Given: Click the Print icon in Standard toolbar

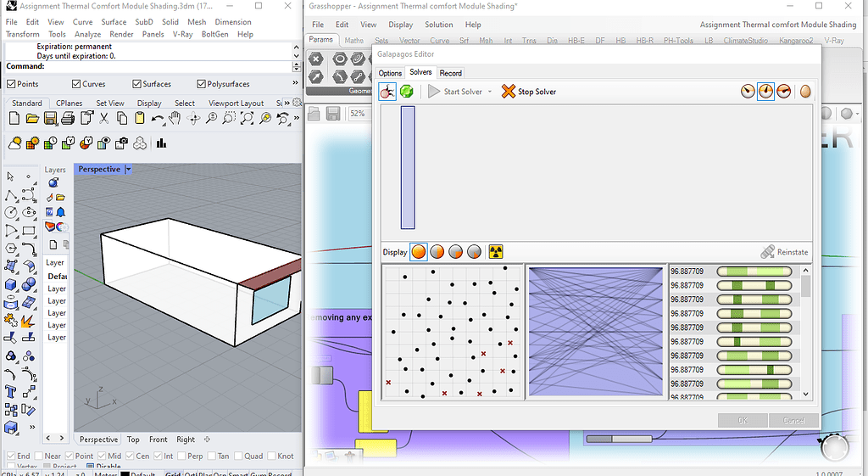Looking at the screenshot, I should click(x=67, y=119).
